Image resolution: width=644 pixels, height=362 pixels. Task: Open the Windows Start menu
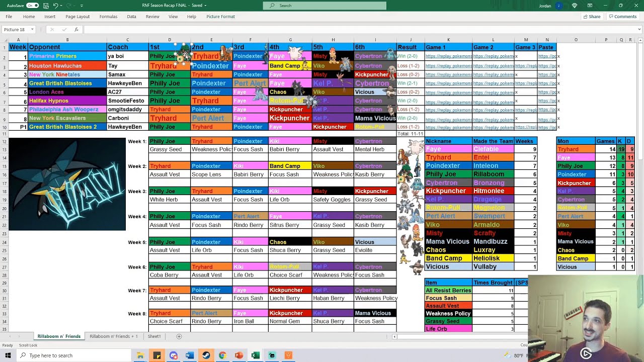pos(8,355)
